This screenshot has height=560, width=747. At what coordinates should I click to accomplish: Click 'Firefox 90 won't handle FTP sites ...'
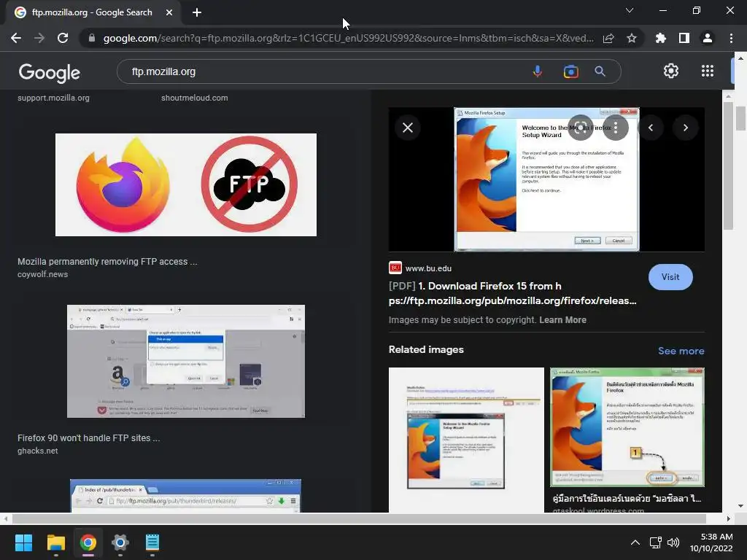pos(88,438)
